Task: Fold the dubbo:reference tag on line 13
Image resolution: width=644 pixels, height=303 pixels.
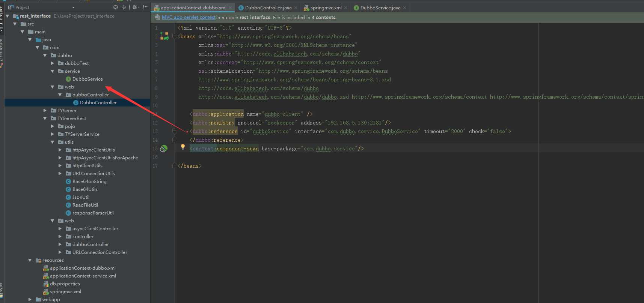Action: pyautogui.click(x=175, y=131)
